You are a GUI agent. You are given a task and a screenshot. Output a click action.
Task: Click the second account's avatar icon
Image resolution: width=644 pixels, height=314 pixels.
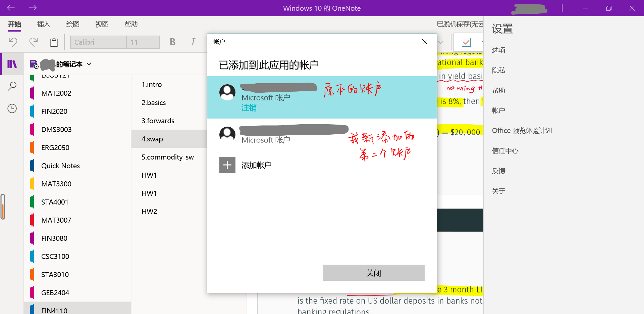[227, 135]
